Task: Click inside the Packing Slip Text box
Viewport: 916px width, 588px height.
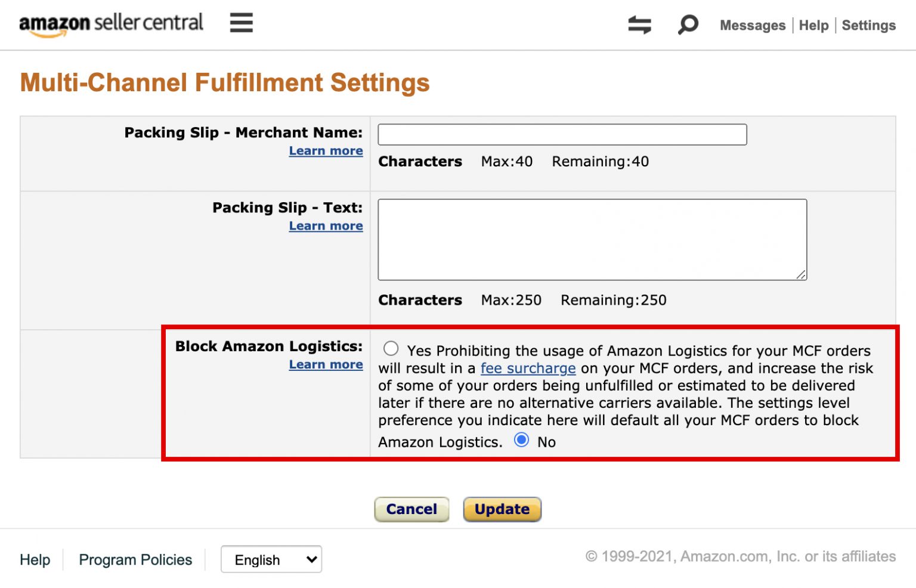Action: coord(592,239)
